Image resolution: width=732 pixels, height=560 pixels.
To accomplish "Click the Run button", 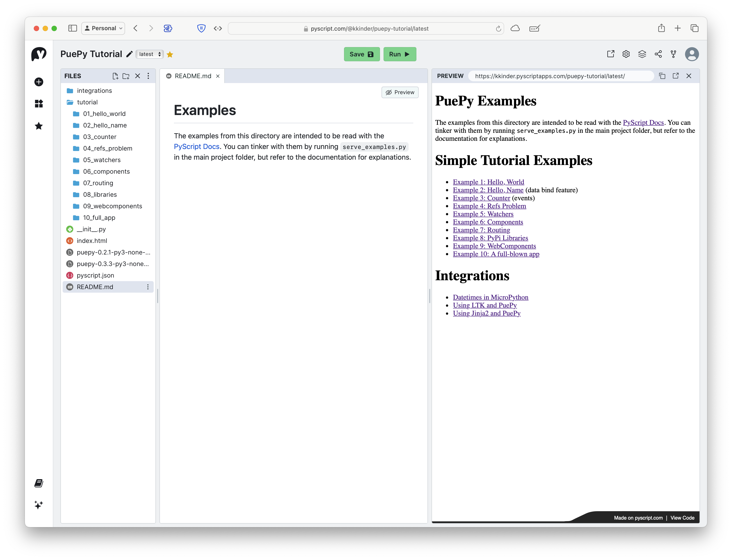I will (400, 54).
